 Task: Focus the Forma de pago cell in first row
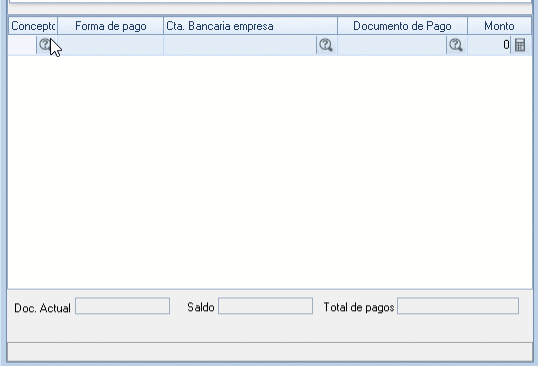[110, 45]
